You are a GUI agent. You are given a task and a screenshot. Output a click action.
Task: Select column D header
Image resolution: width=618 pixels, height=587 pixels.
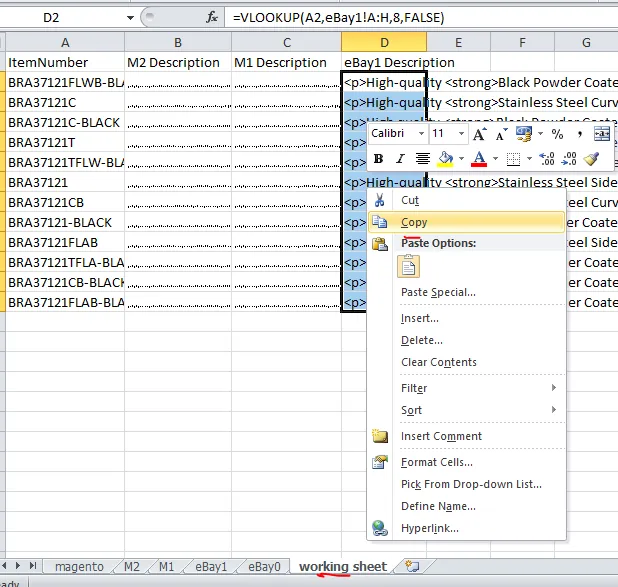pyautogui.click(x=384, y=43)
